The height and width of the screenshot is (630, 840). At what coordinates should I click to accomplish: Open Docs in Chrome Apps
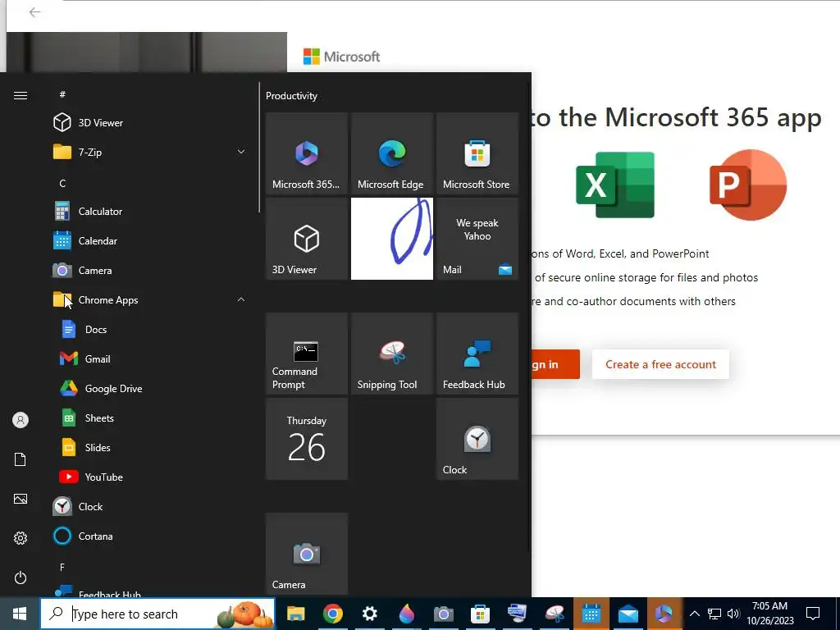coord(150,330)
